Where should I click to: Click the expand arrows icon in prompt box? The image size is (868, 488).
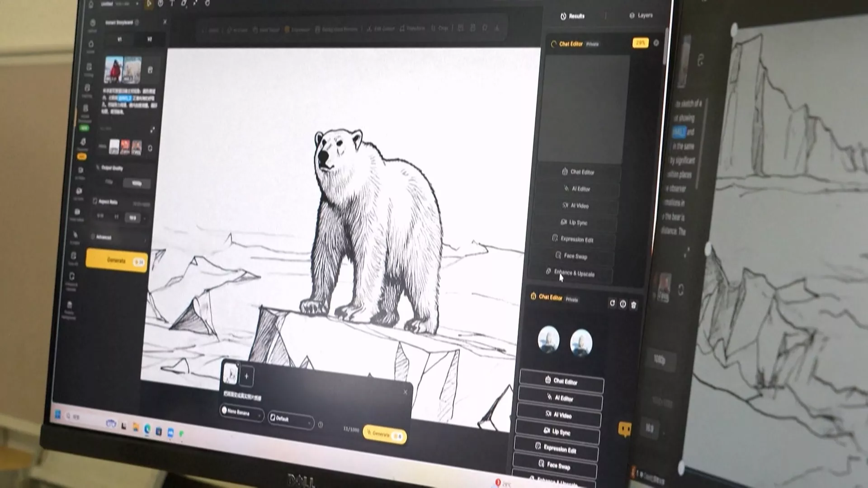(152, 130)
